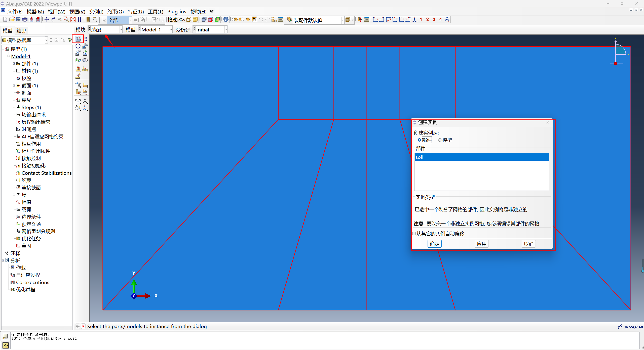Select the Radial Pattern tool icon
Image resolution: width=644 pixels, height=350 pixels.
pos(78,46)
